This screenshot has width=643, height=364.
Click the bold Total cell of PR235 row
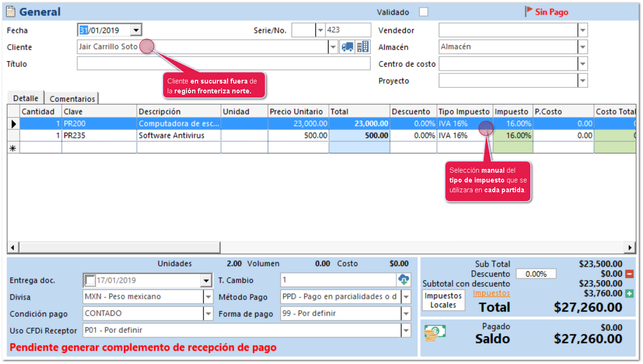(x=359, y=135)
